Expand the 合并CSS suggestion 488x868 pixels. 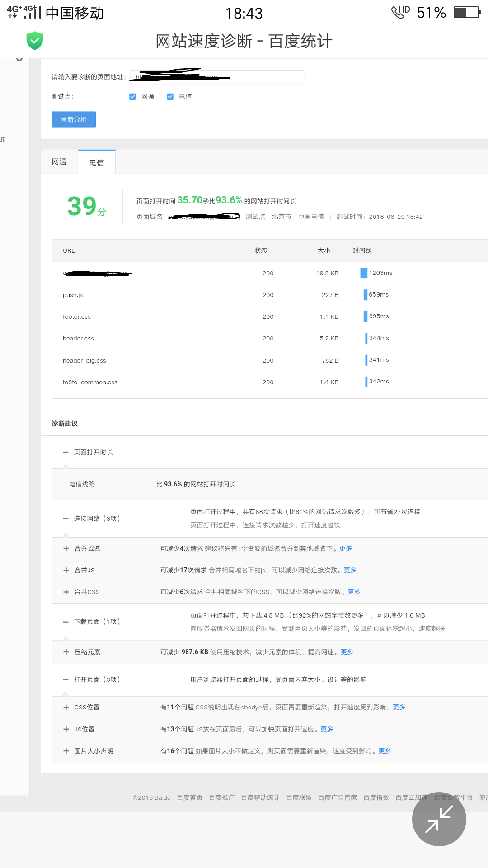click(66, 592)
